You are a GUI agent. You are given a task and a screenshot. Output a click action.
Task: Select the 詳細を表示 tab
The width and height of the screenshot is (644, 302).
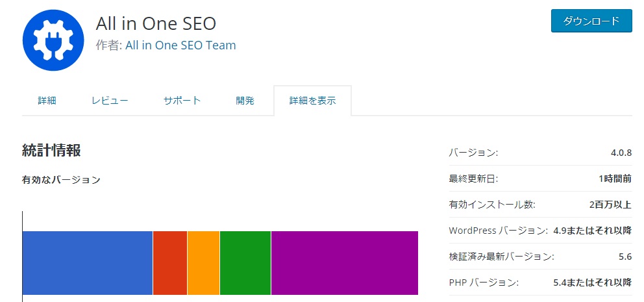(x=312, y=101)
